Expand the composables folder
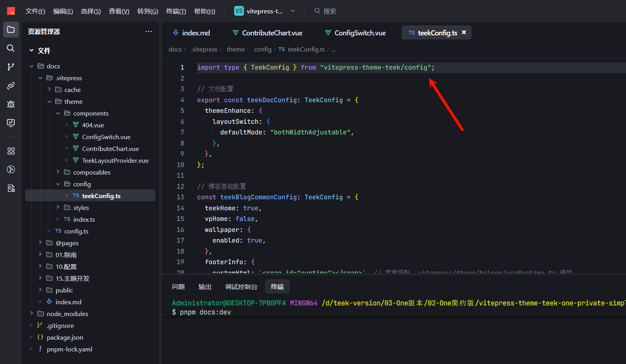The image size is (626, 364). (x=58, y=172)
